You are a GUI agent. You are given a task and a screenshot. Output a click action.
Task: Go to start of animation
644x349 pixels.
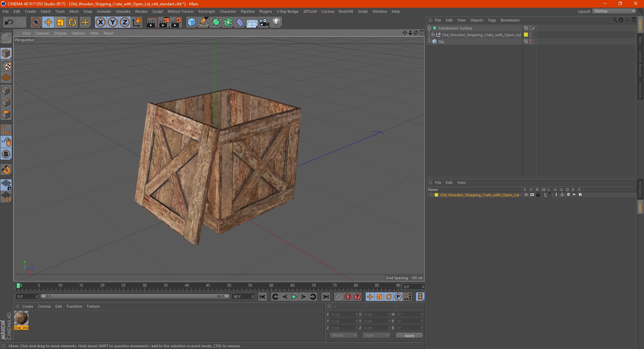coord(263,297)
